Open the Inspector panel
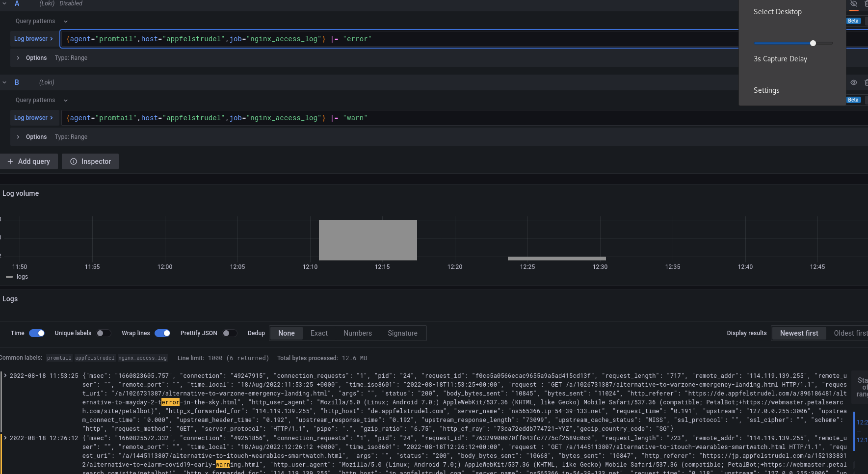The image size is (868, 474). pyautogui.click(x=90, y=161)
